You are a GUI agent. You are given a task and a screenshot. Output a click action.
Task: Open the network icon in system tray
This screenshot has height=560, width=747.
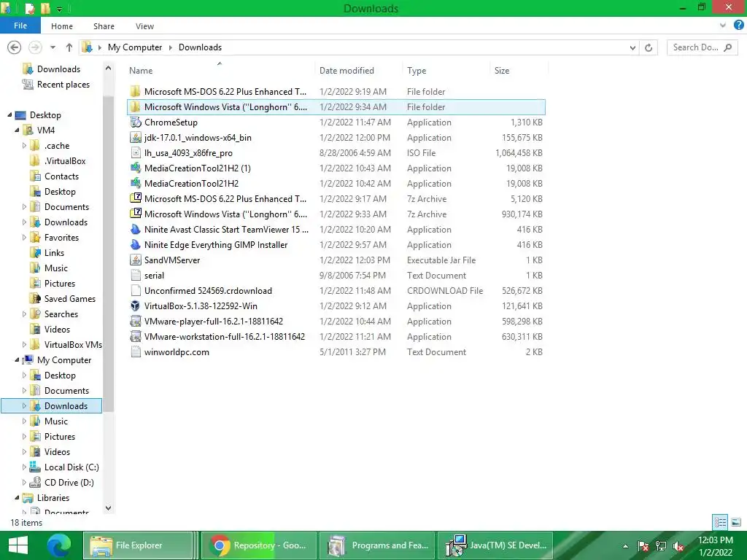[x=661, y=545]
